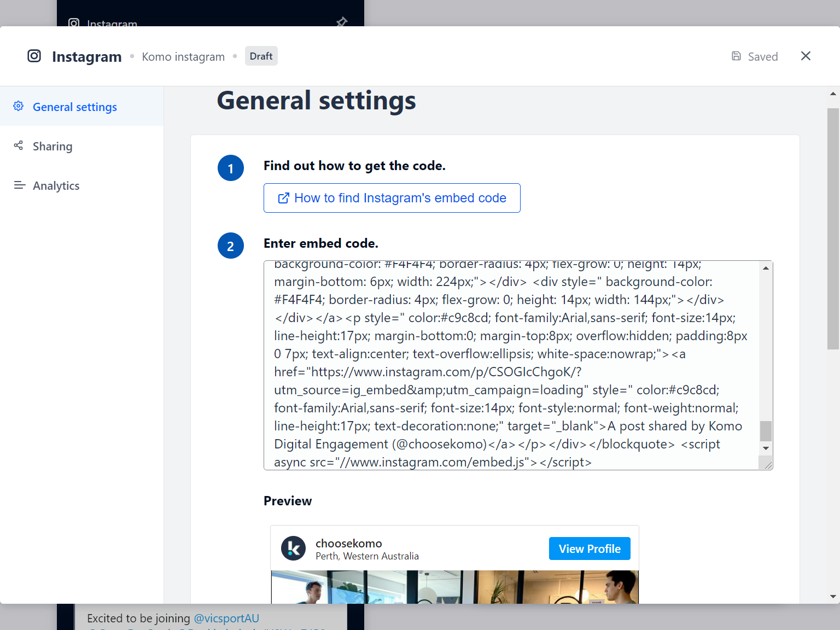This screenshot has width=840, height=630.
Task: Click the choosekomo profile avatar
Action: point(293,549)
